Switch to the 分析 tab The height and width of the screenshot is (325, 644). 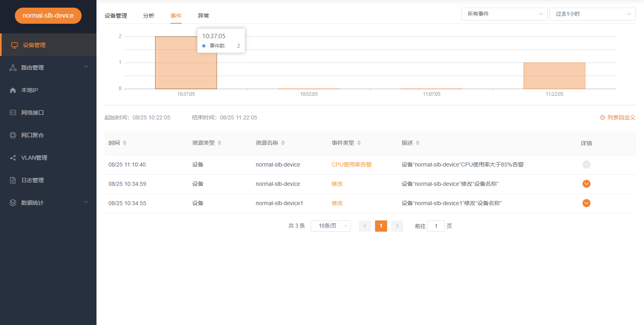(149, 16)
